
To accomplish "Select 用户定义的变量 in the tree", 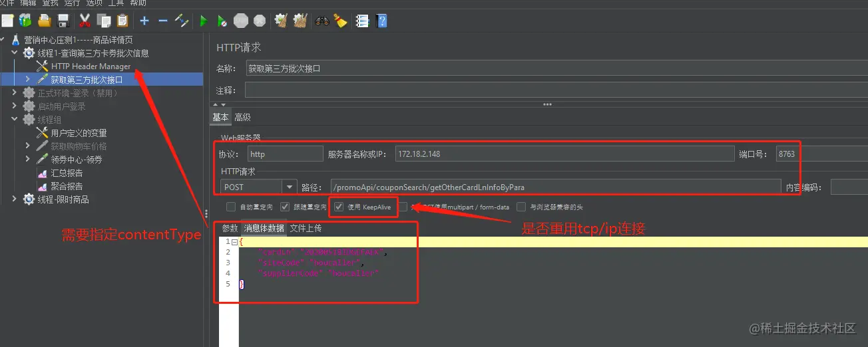I will coord(79,133).
